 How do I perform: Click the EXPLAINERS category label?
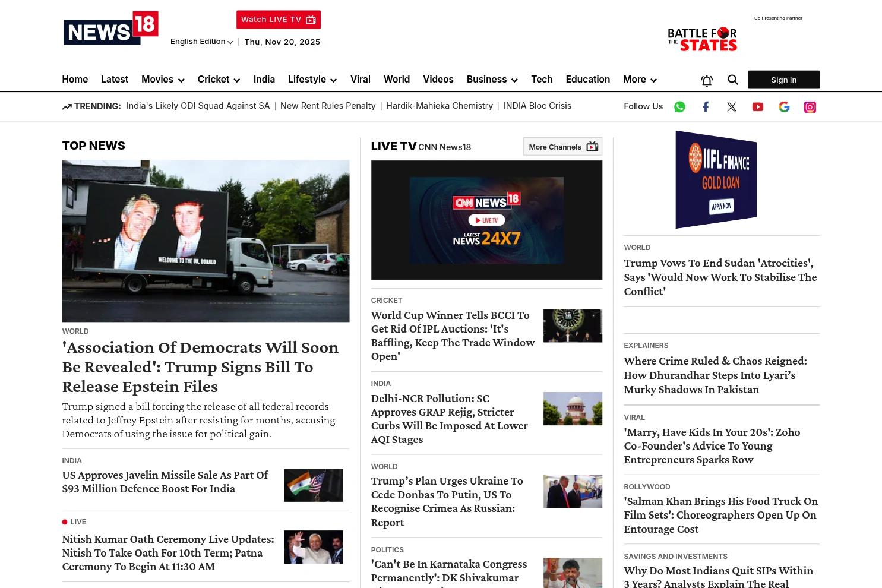(646, 346)
